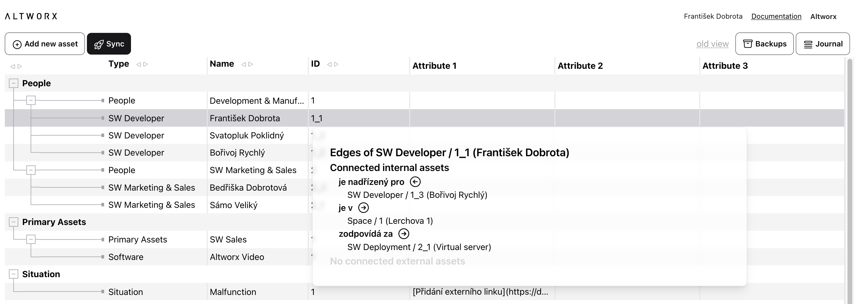
Task: Widen the ID column with right arrow
Action: pos(336,64)
